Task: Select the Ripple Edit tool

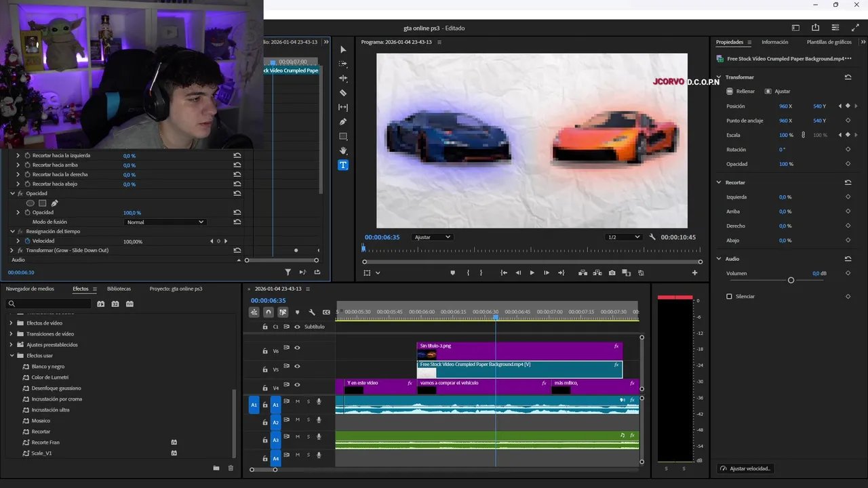Action: tap(343, 78)
